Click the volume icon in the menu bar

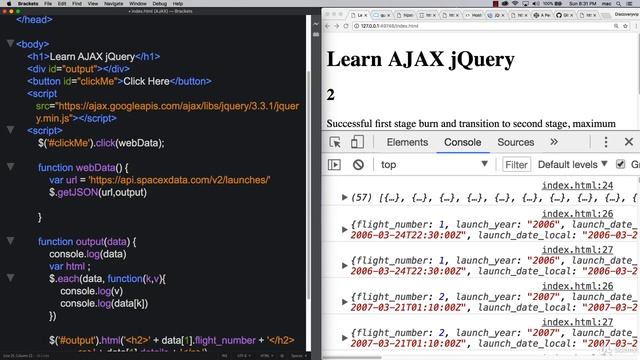click(536, 3)
